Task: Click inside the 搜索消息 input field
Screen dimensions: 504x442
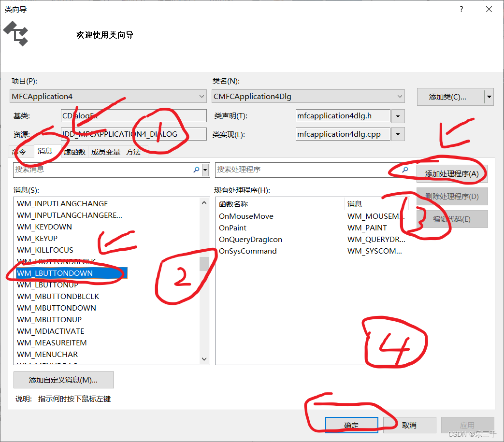Action: pyautogui.click(x=97, y=170)
